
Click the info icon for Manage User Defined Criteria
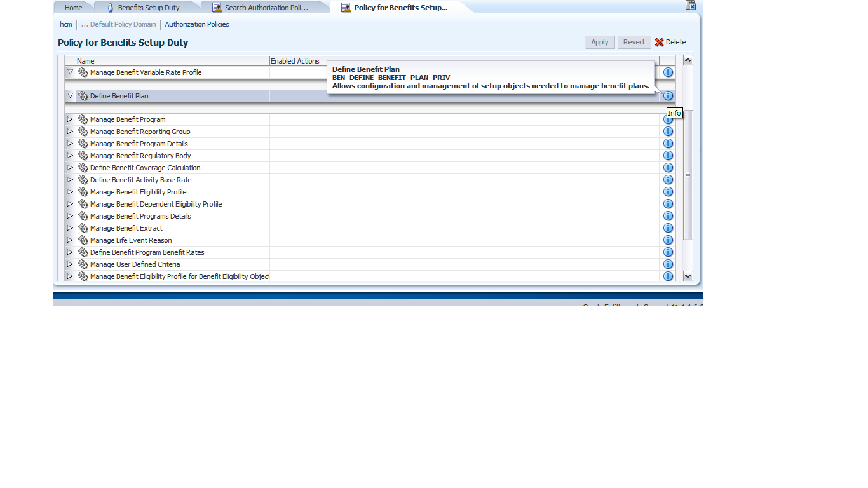(668, 264)
